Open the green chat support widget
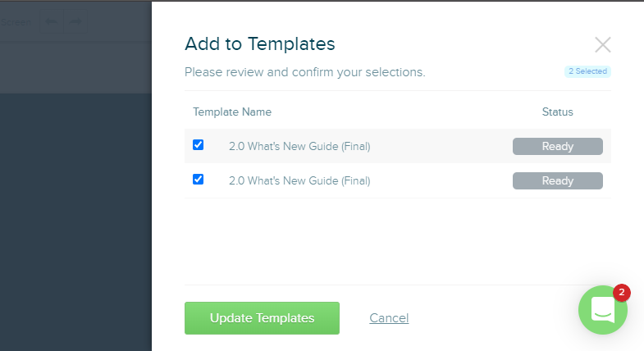Viewport: 644px width, 351px height. (602, 310)
